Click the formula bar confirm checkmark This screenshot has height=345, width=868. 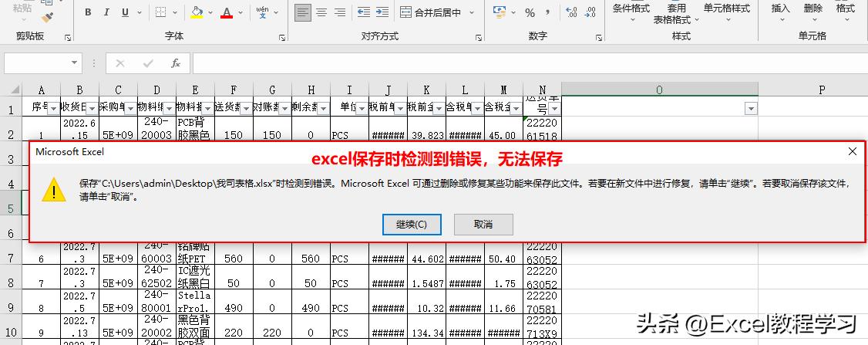pyautogui.click(x=148, y=63)
